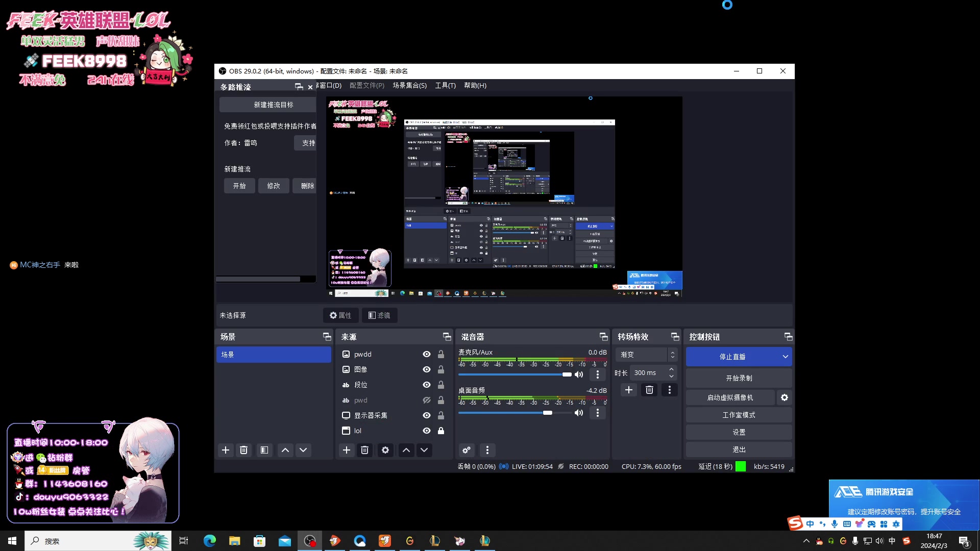Enable 工作室模式

[x=739, y=415]
